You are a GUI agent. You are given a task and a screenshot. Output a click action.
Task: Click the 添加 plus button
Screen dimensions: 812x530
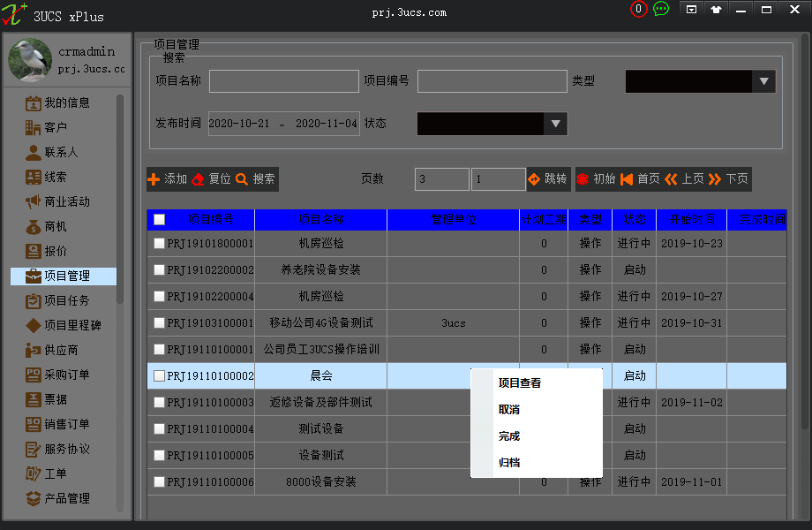coord(168,179)
